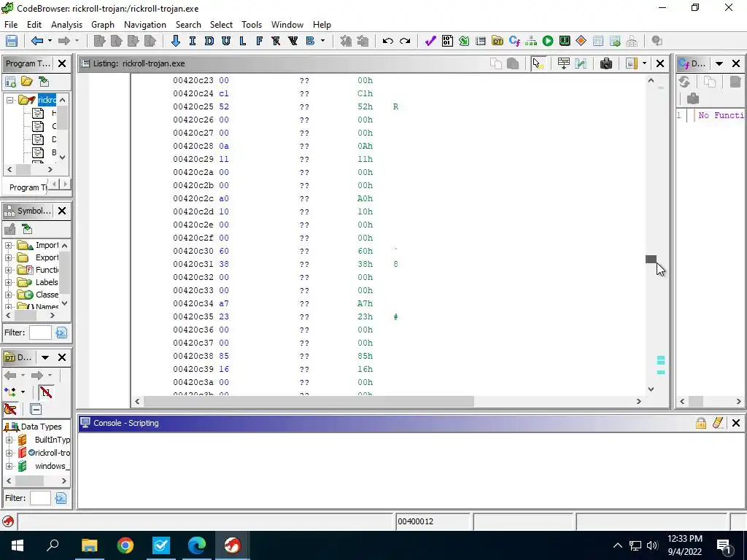747x560 pixels.
Task: Click Symbol Tree filter input field
Action: point(40,332)
